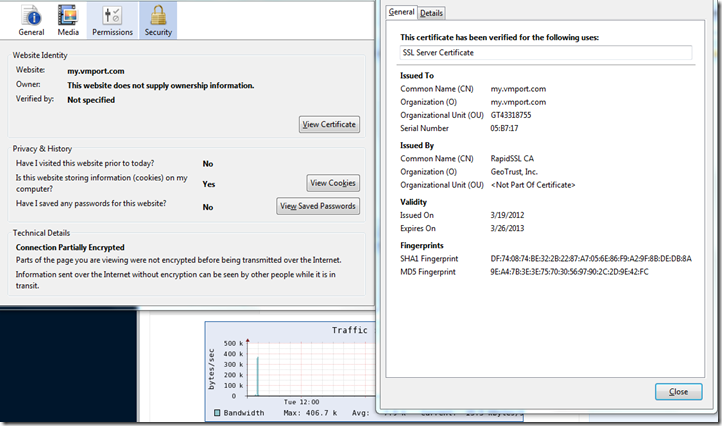Select the No answer for saved passwords
This screenshot has height=426, width=722.
click(208, 207)
